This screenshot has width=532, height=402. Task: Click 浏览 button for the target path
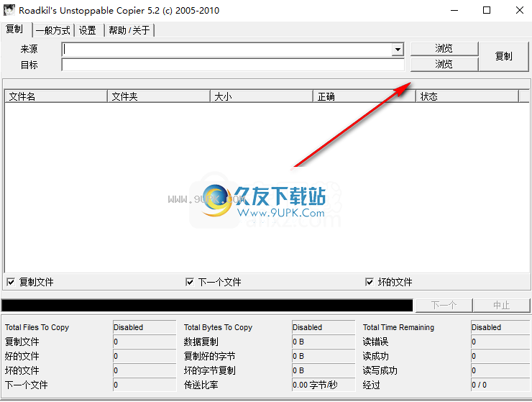[444, 64]
